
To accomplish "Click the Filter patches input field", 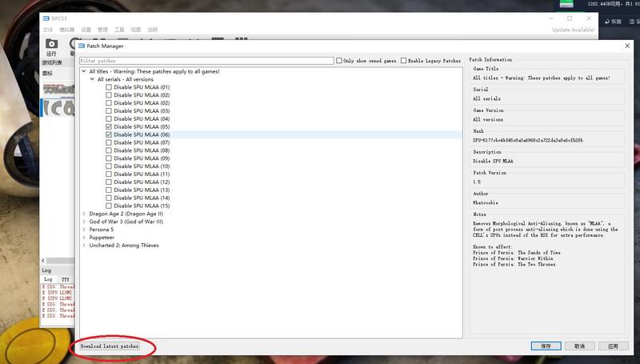I will (206, 60).
